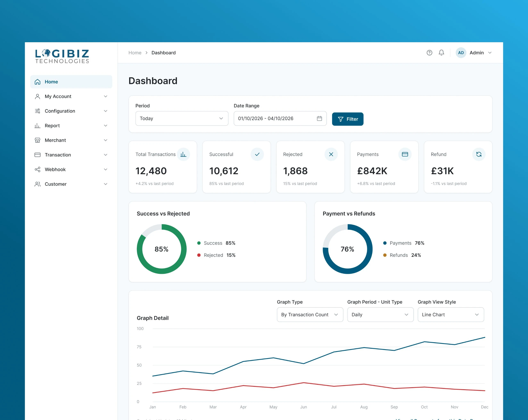Screen dimensions: 528x420
Task: Click the share icon beside Webhook
Action: [x=38, y=170]
